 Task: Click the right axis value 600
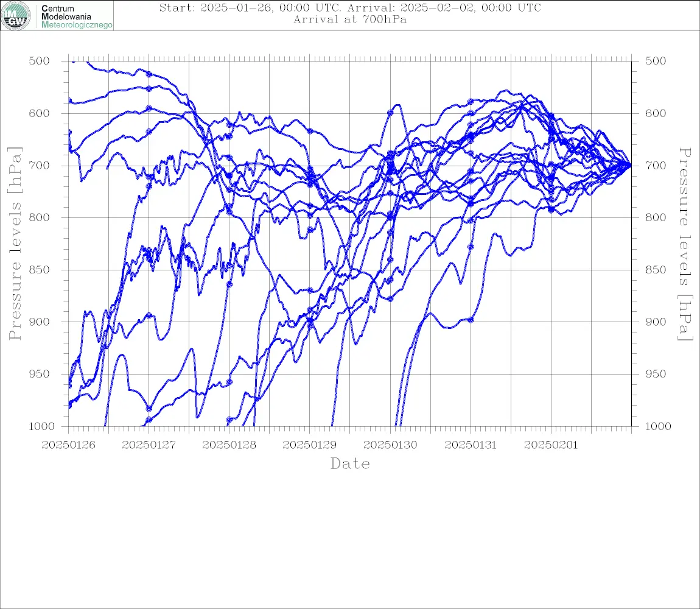point(656,113)
